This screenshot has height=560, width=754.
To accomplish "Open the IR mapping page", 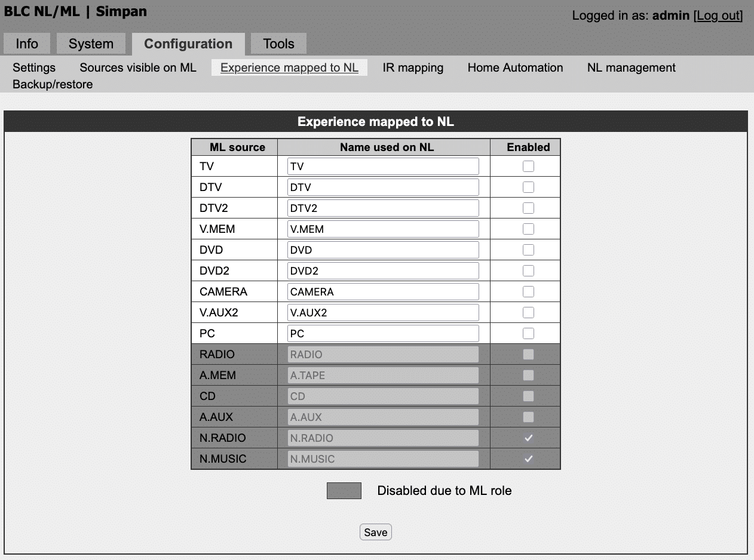I will (x=413, y=67).
